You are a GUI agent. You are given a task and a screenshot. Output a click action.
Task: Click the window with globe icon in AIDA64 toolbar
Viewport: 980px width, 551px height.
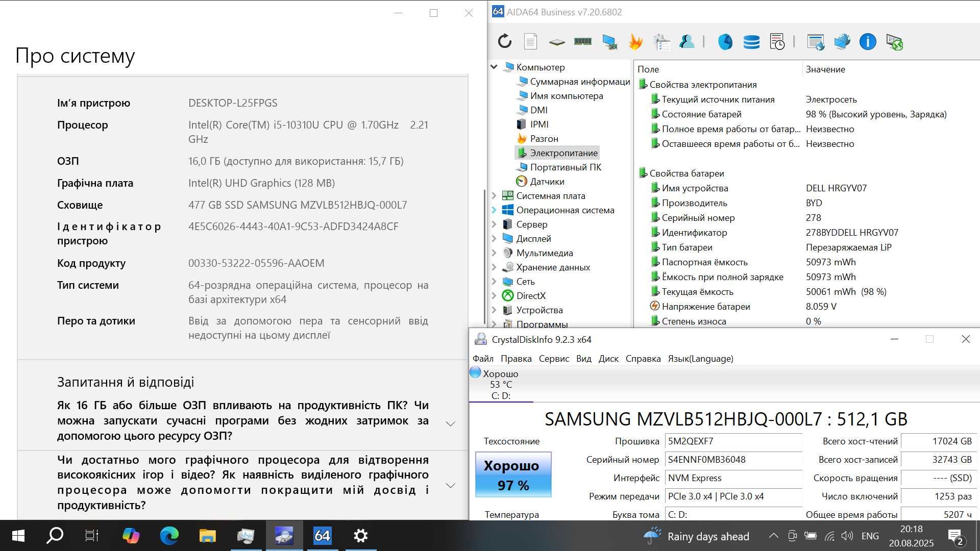(x=816, y=42)
